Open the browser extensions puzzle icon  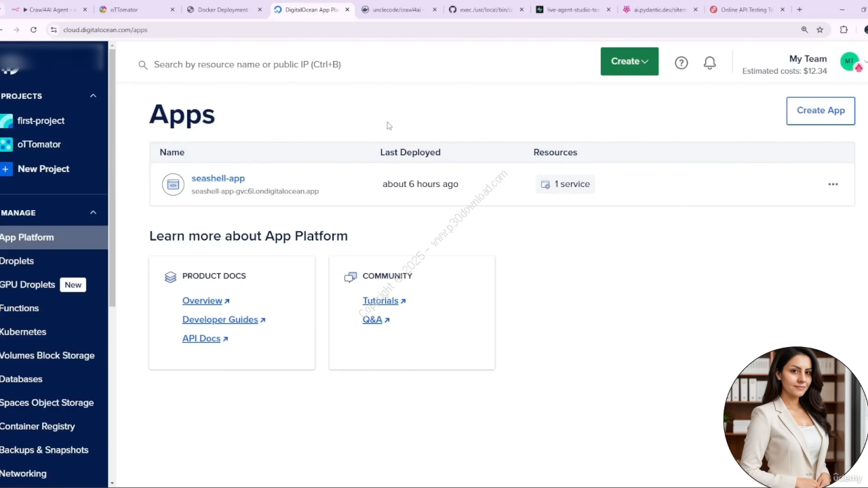pyautogui.click(x=844, y=30)
